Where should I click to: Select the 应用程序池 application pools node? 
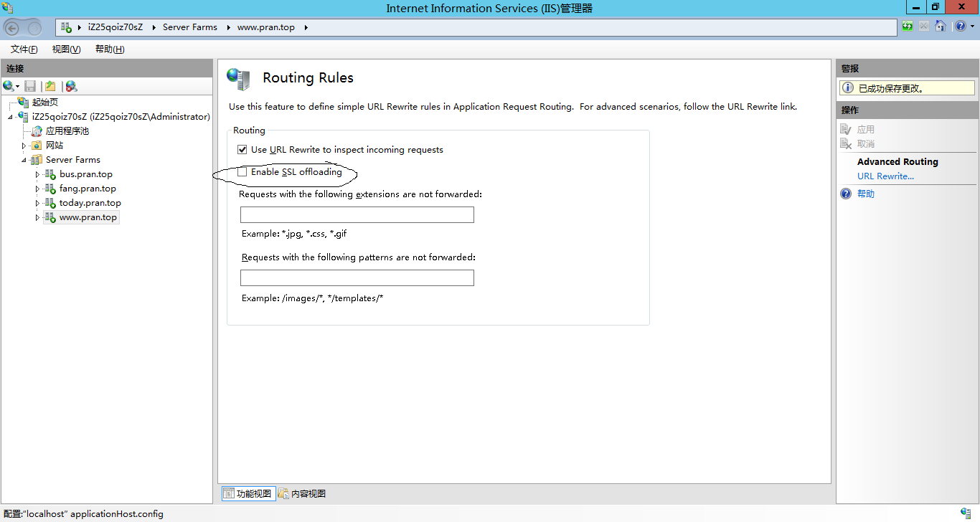(67, 131)
